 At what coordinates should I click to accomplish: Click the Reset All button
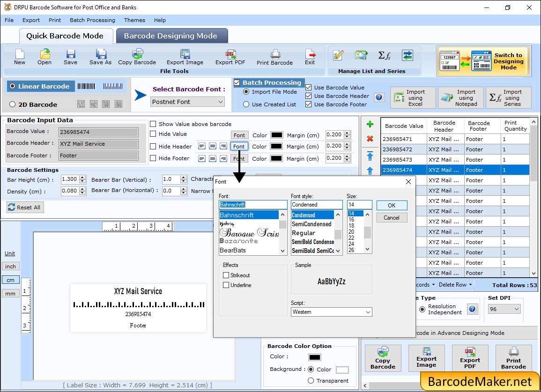click(25, 207)
